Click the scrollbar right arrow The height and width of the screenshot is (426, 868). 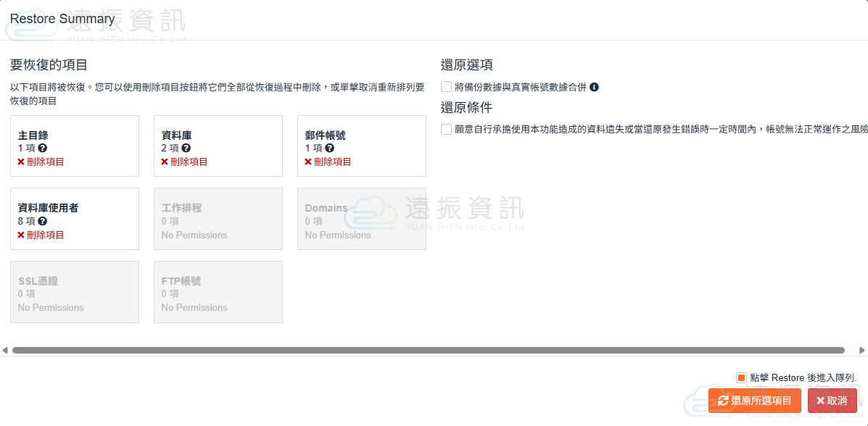861,350
